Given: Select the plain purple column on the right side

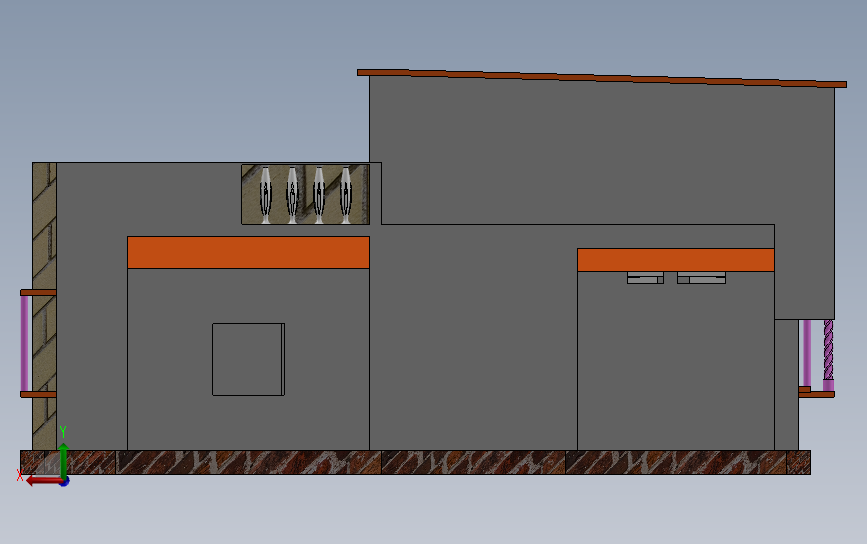Looking at the screenshot, I should pyautogui.click(x=807, y=353).
